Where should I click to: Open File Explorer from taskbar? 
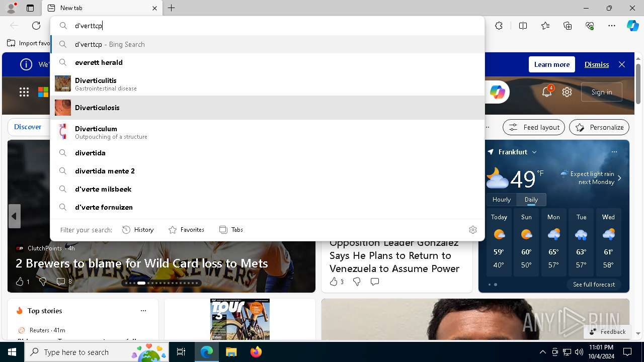click(x=231, y=352)
